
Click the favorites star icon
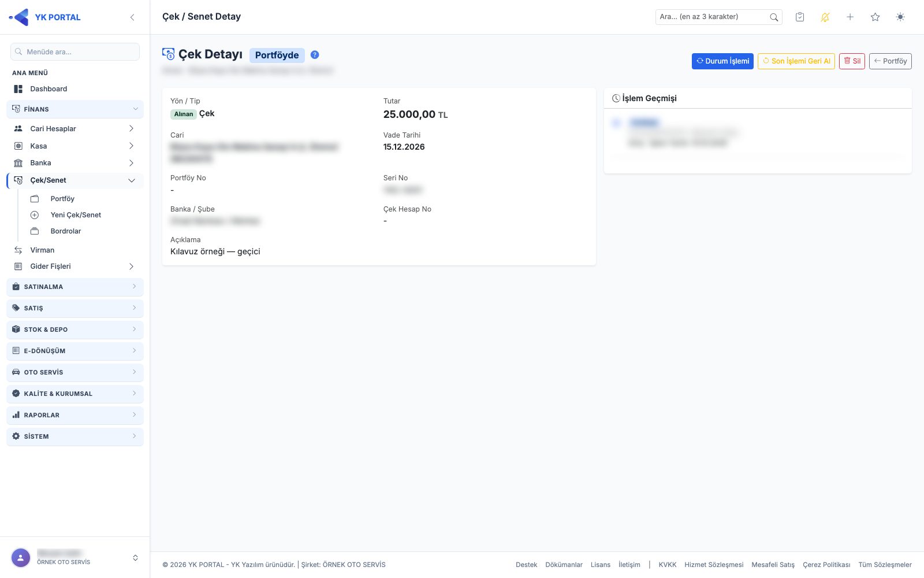pyautogui.click(x=875, y=17)
